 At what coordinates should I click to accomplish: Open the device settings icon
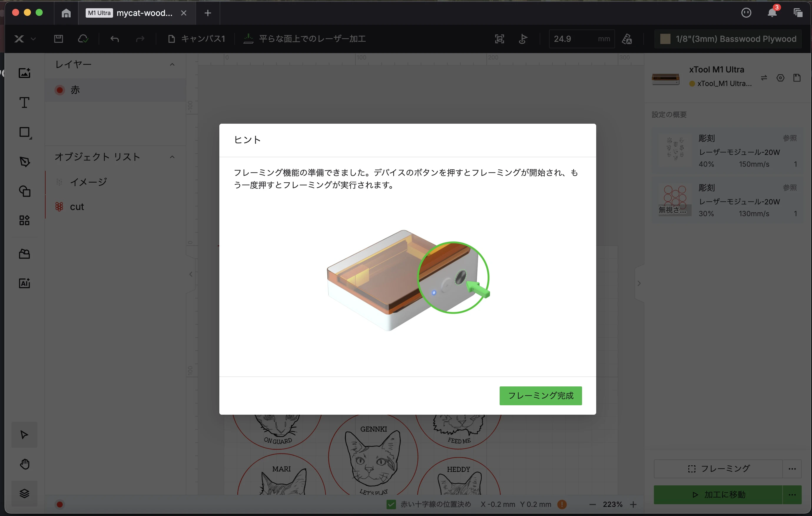[x=780, y=78]
